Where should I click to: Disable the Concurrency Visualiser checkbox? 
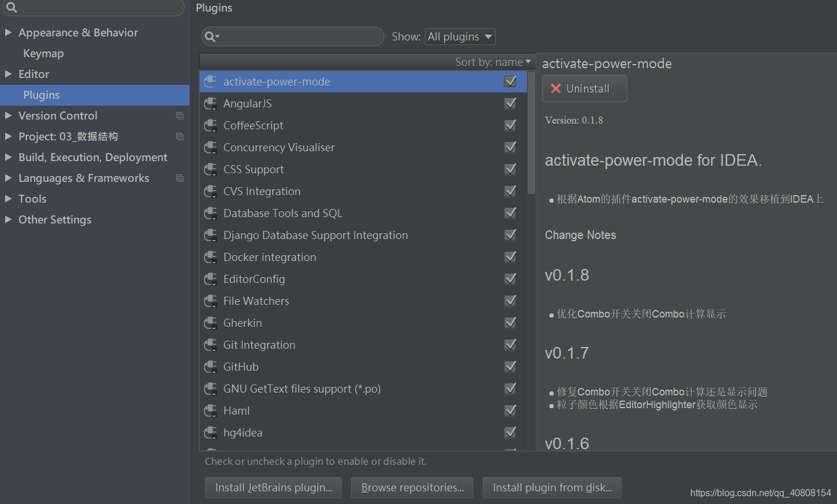[x=510, y=147]
